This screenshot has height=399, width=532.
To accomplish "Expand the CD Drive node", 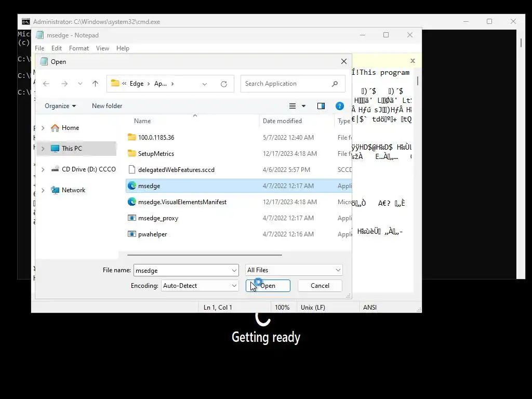I will (43, 169).
